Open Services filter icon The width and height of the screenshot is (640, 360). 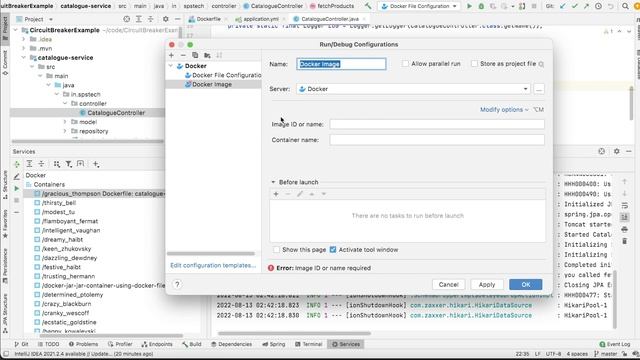coord(69,164)
